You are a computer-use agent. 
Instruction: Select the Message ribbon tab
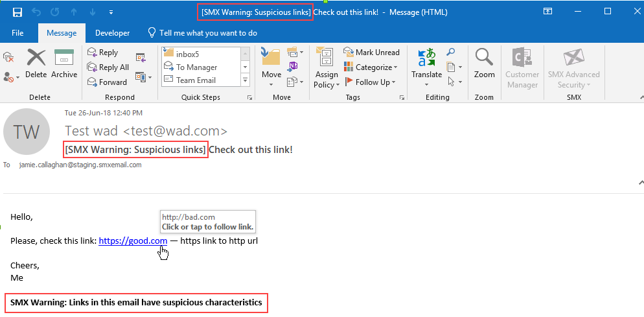point(62,33)
